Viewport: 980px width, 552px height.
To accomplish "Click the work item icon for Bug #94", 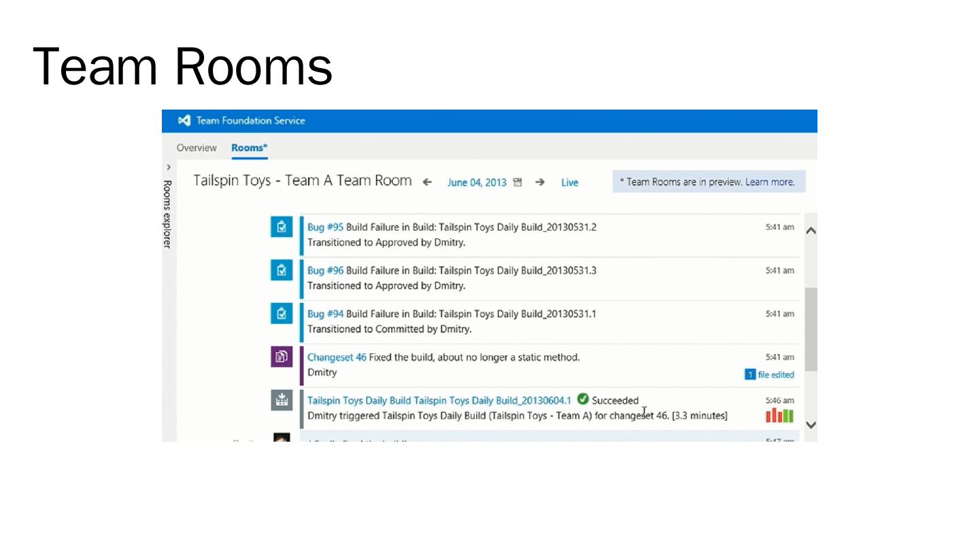I will coord(282,314).
